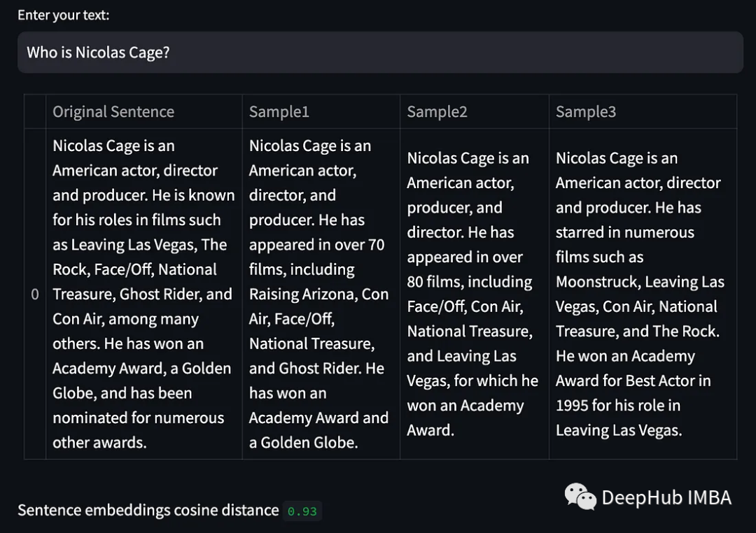Image resolution: width=756 pixels, height=533 pixels.
Task: Click the Sample1 response text cell
Action: (x=320, y=294)
